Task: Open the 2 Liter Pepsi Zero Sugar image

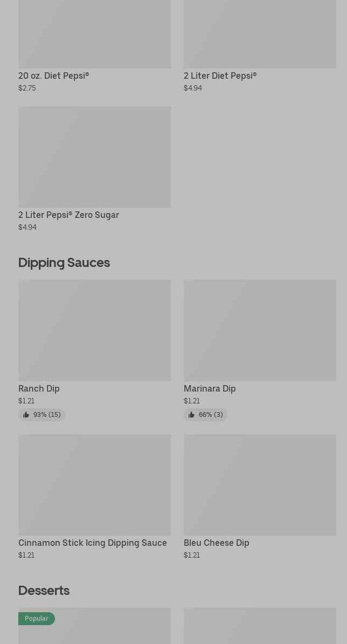Action: pyautogui.click(x=94, y=156)
